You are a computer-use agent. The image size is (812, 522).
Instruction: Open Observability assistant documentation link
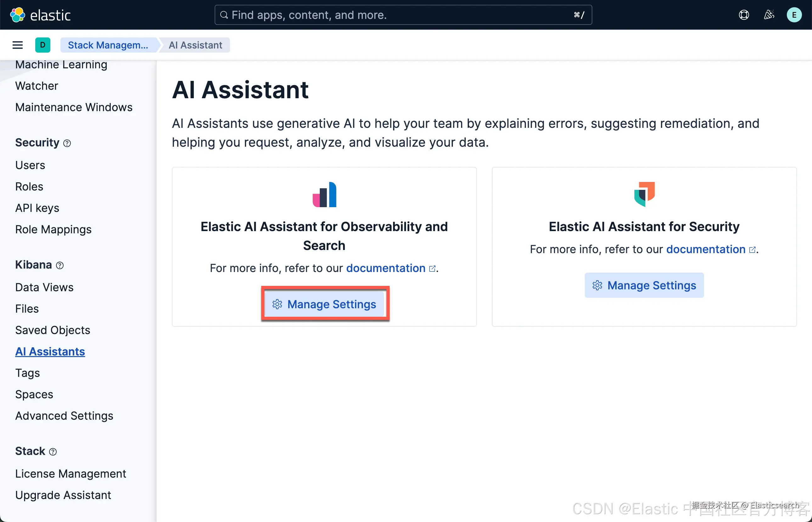[x=386, y=268]
